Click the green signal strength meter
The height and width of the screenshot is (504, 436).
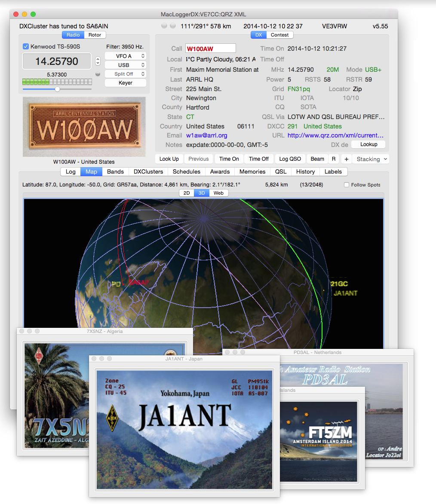click(57, 82)
